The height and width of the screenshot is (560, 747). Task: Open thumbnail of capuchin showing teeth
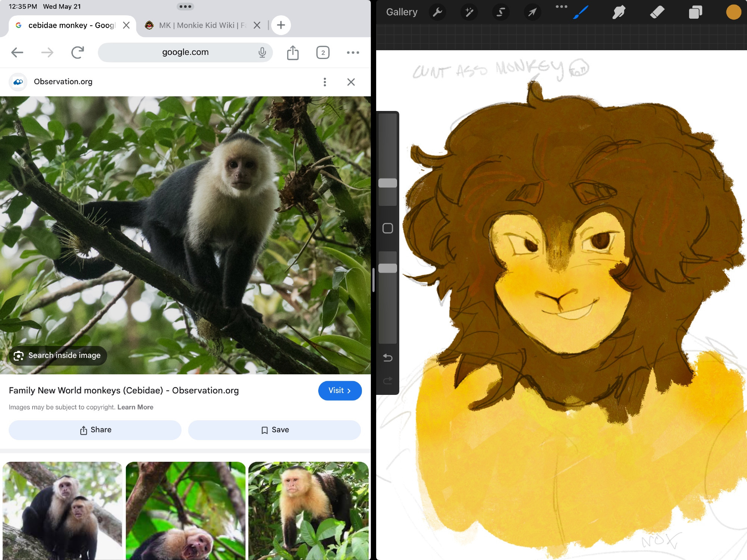(186, 511)
